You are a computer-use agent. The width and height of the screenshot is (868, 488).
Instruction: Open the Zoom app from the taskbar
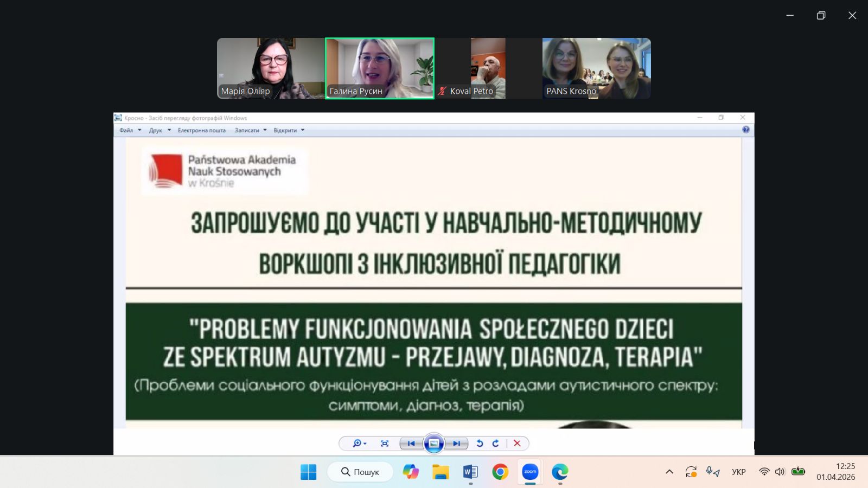coord(530,472)
